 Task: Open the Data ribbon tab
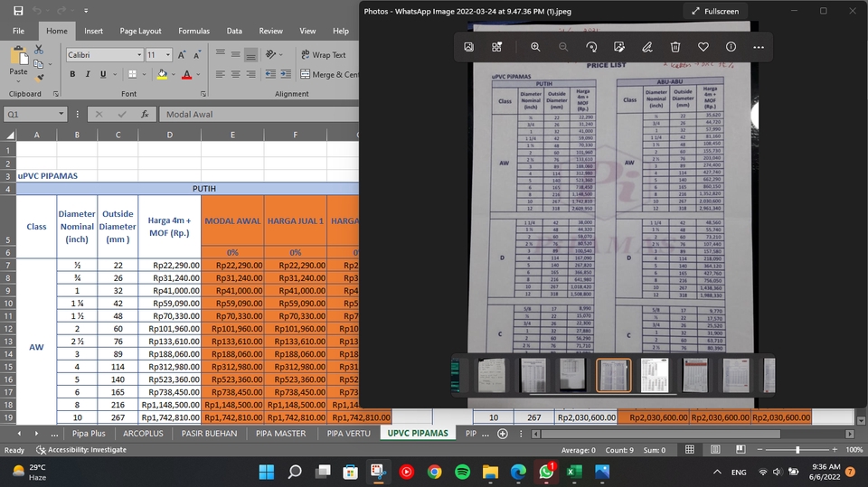pyautogui.click(x=234, y=31)
